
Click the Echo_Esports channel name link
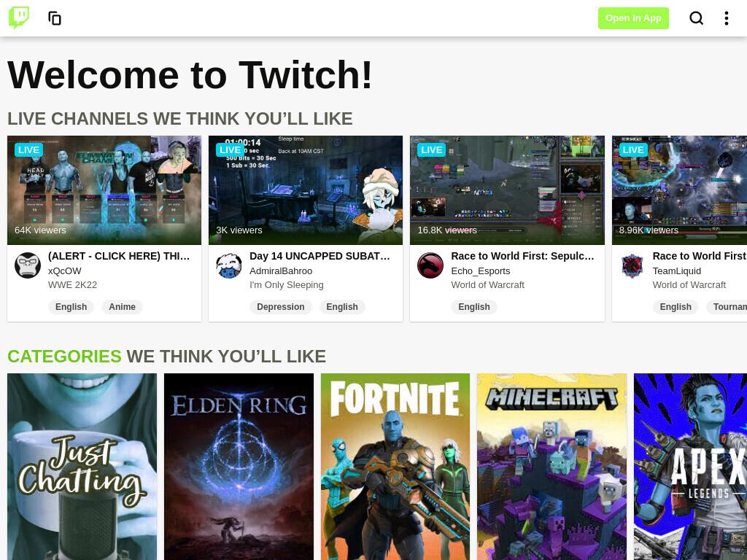[481, 271]
